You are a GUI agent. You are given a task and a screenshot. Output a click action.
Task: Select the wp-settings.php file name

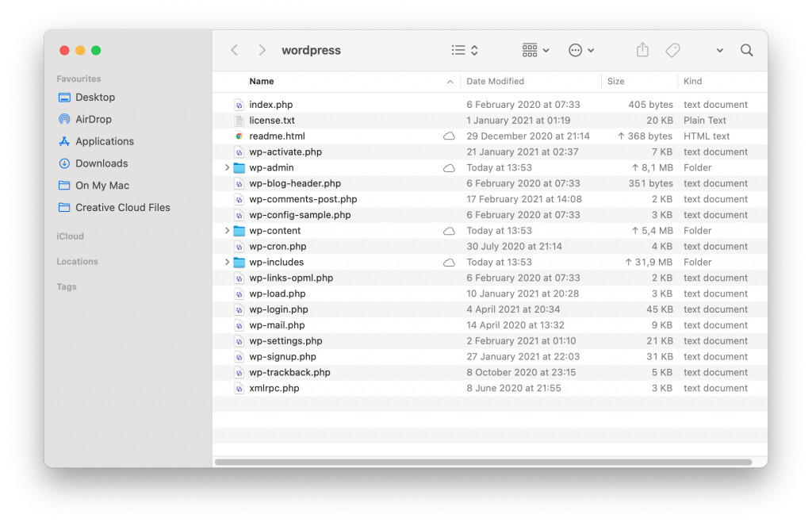coord(285,341)
